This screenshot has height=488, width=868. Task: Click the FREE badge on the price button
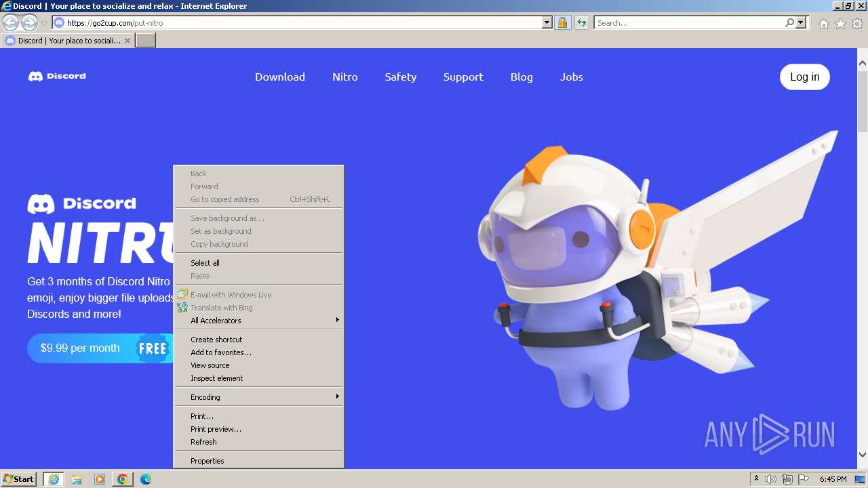pos(153,348)
